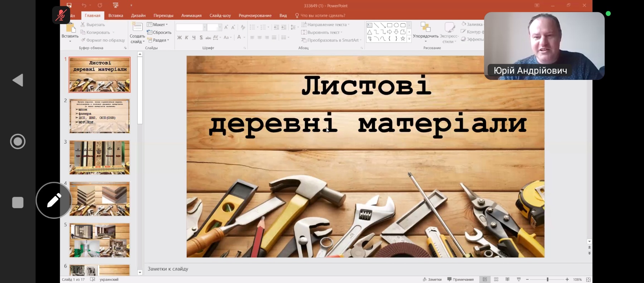
Task: Expand the Раздел section dropdown
Action: pos(158,40)
